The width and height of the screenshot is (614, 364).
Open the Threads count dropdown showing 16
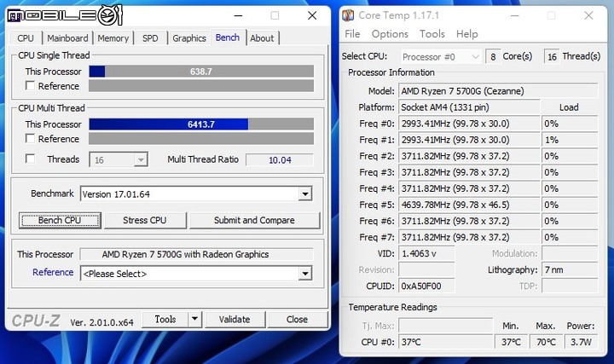click(x=119, y=159)
